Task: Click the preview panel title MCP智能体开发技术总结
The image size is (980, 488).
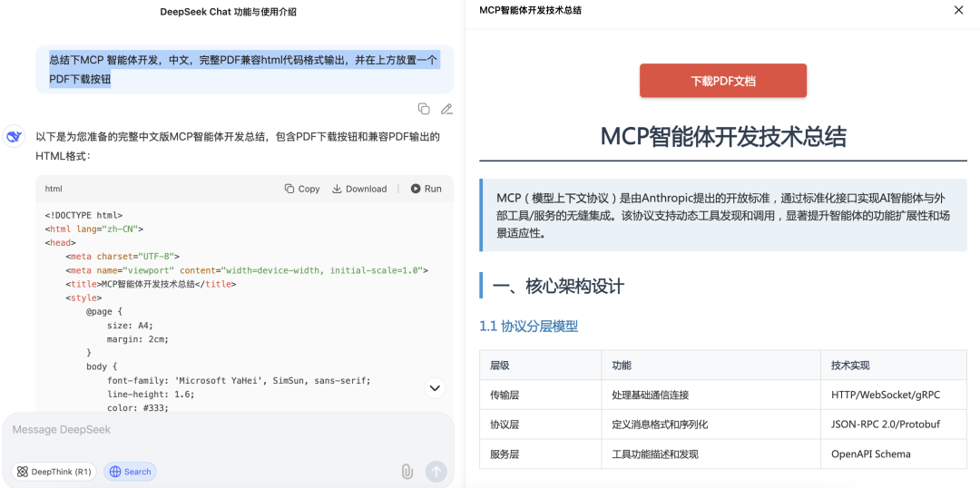Action: point(530,11)
